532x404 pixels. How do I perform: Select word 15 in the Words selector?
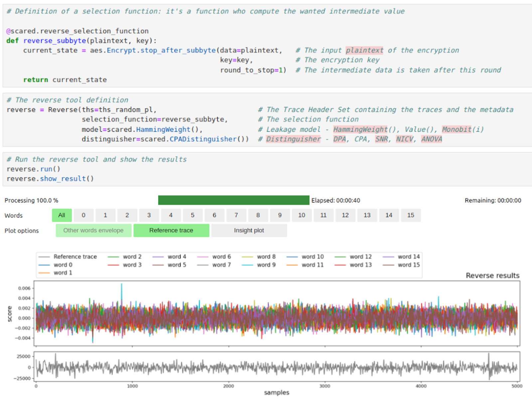411,215
